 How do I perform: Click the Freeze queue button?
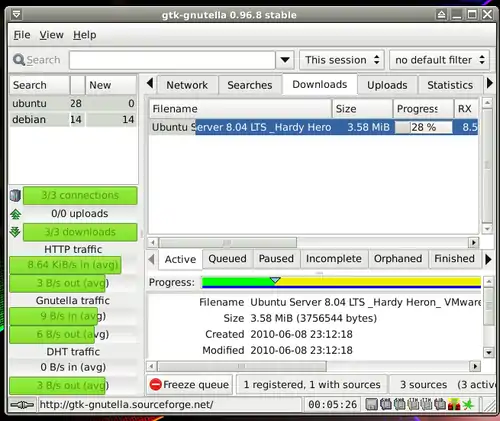click(189, 385)
